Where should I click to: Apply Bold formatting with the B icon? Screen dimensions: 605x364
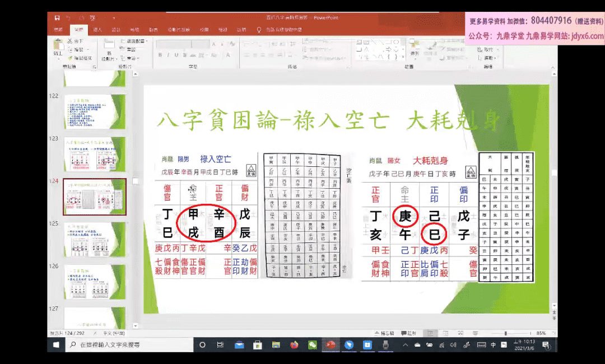[160, 55]
